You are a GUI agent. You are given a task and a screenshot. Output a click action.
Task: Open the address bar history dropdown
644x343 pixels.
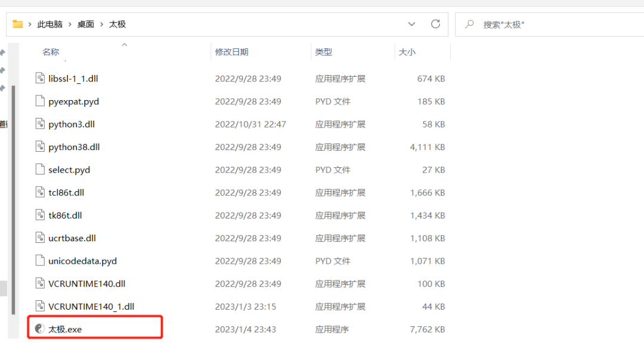411,24
